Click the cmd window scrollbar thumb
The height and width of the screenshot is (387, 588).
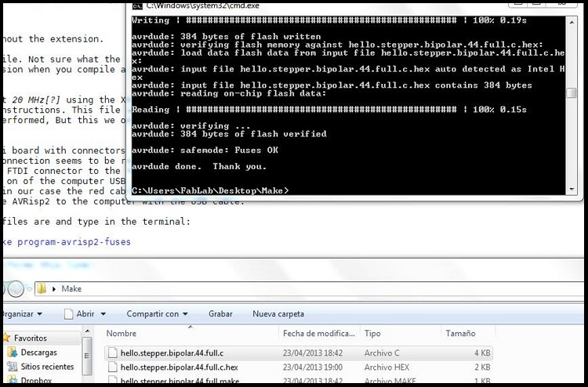click(x=572, y=92)
